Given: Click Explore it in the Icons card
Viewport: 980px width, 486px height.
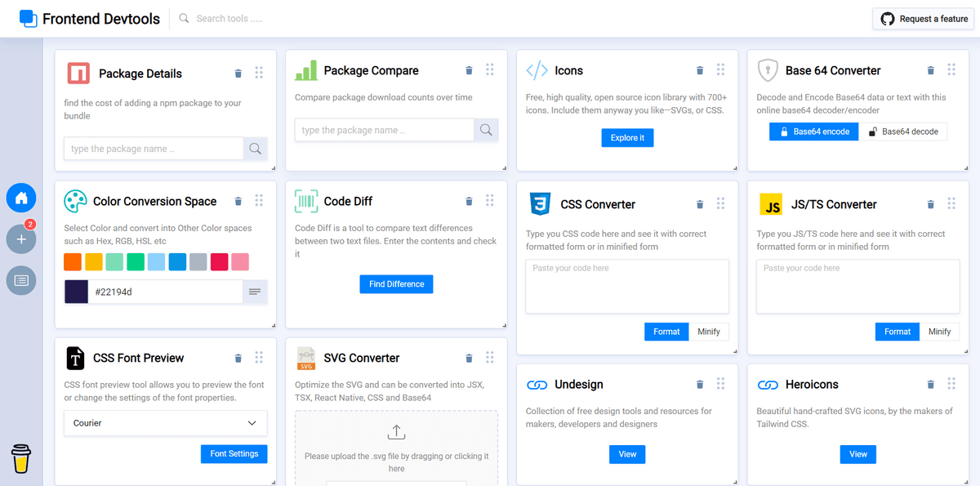Looking at the screenshot, I should 627,138.
